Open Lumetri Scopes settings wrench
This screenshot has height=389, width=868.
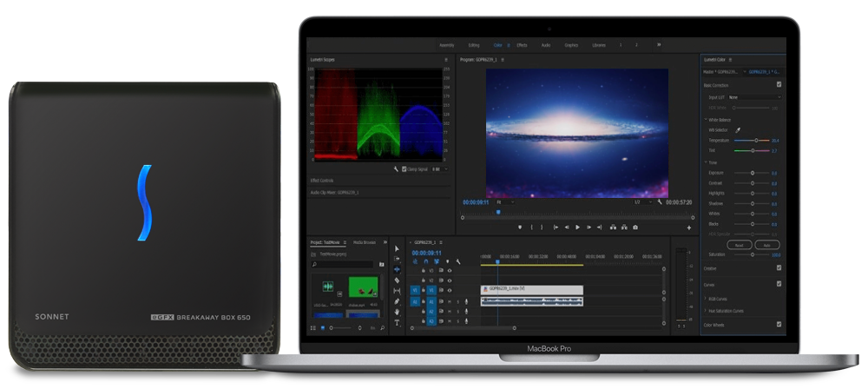click(x=397, y=168)
